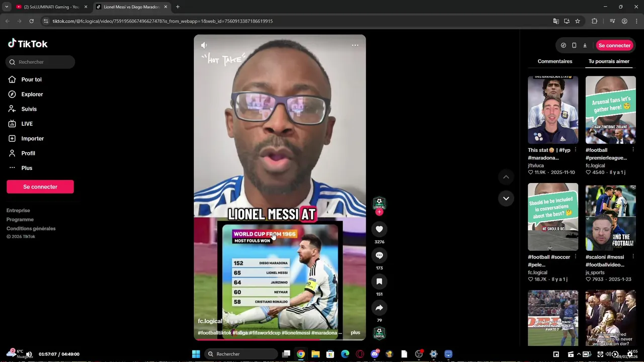The width and height of the screenshot is (644, 362).
Task: Switch to SoLLUMINATI Gaming YouTube tab
Action: (50, 7)
